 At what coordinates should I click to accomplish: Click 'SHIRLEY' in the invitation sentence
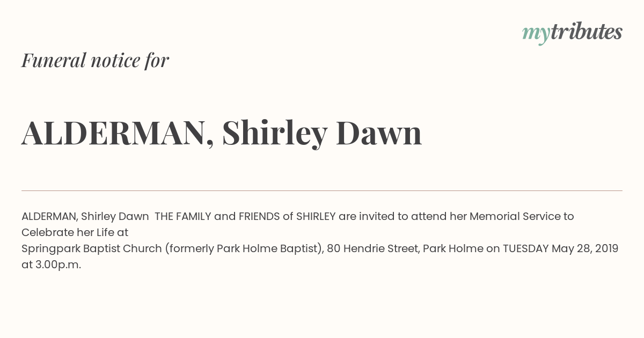316,217
